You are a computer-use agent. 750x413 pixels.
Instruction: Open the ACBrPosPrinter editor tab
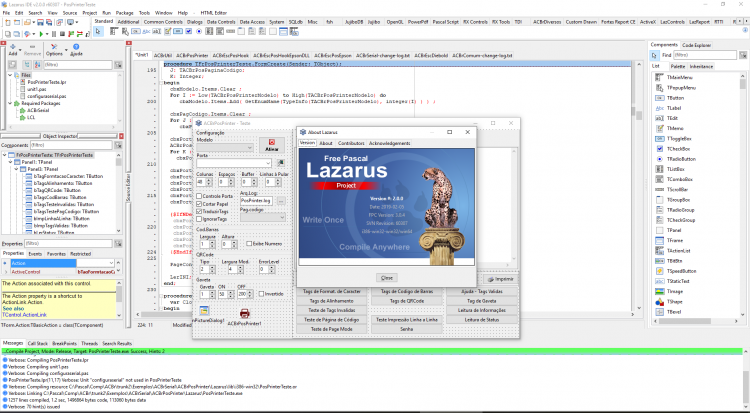click(192, 56)
